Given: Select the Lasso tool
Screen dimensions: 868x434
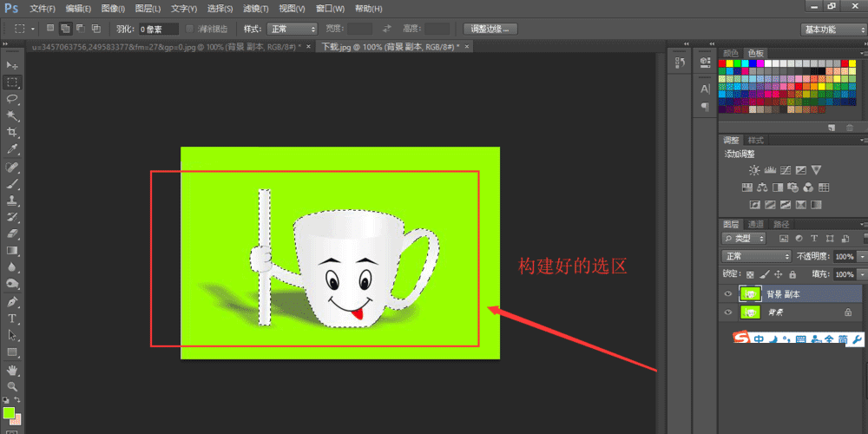Looking at the screenshot, I should coord(12,99).
